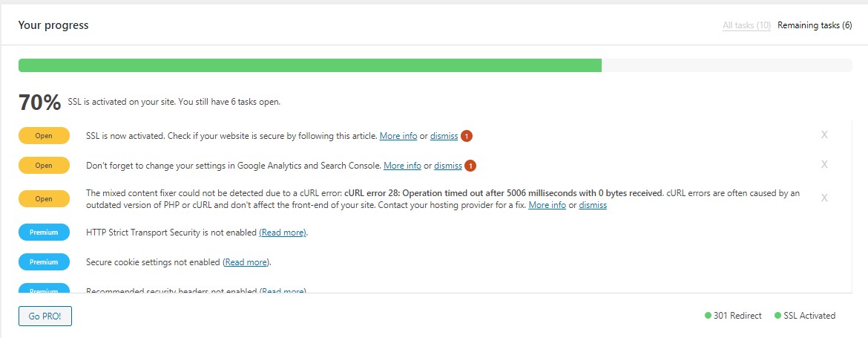This screenshot has width=868, height=338.
Task: Click dismiss link for SSL activated task
Action: pos(444,136)
